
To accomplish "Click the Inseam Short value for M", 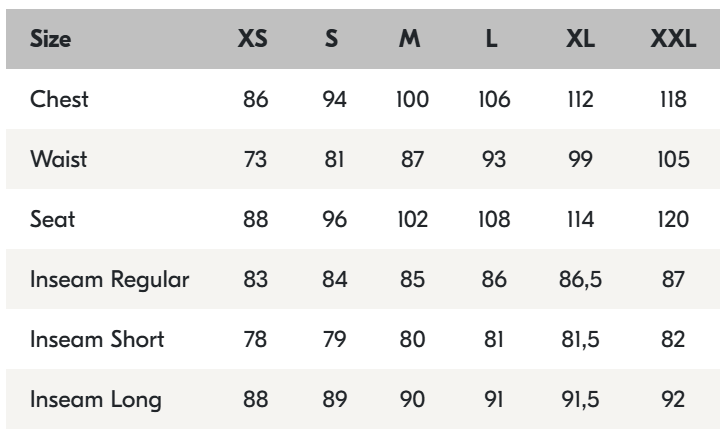I will pos(411,338).
